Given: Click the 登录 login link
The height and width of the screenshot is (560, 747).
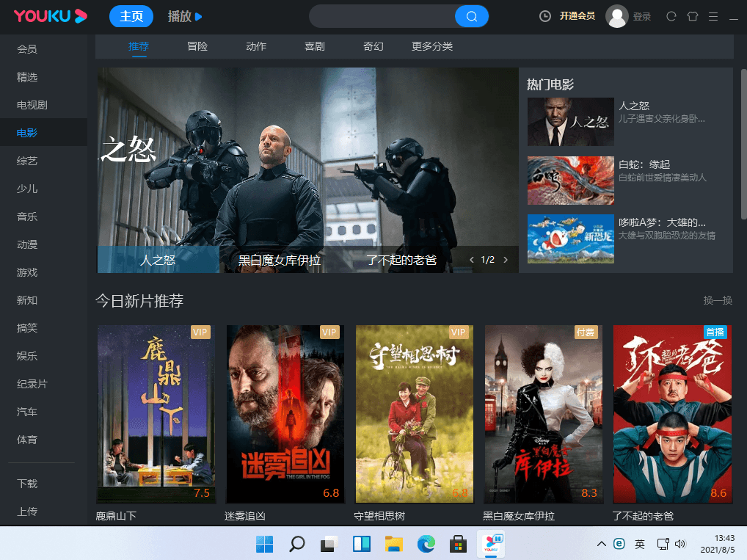Looking at the screenshot, I should (x=642, y=17).
